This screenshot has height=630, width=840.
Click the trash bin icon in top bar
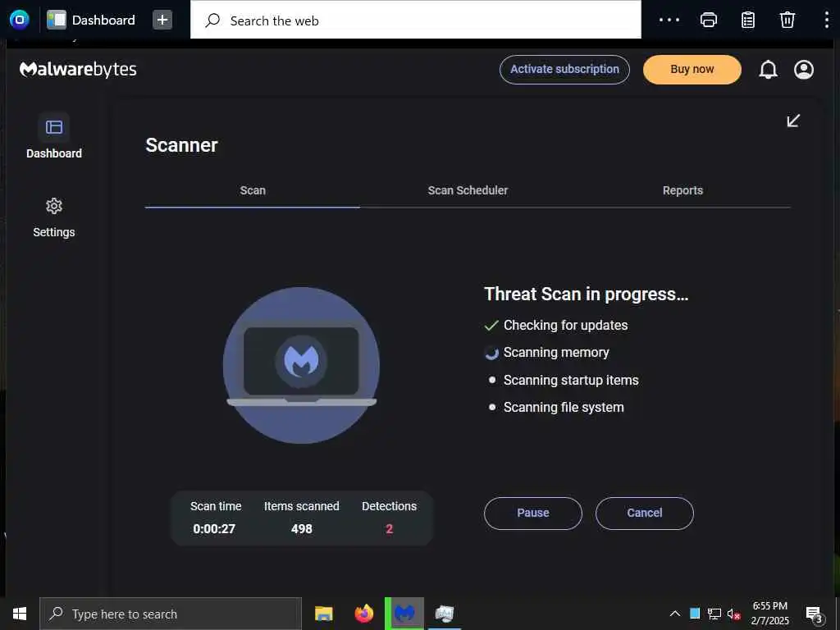pos(787,20)
